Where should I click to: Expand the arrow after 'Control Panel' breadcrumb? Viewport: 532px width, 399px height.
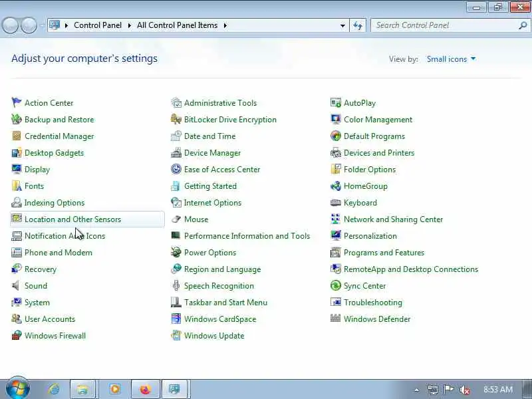pyautogui.click(x=129, y=25)
